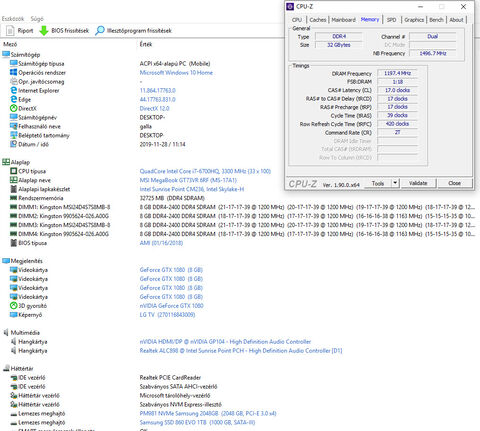Click the Validate button in CPU-Z
Screen dimensions: 480x431
(418, 183)
